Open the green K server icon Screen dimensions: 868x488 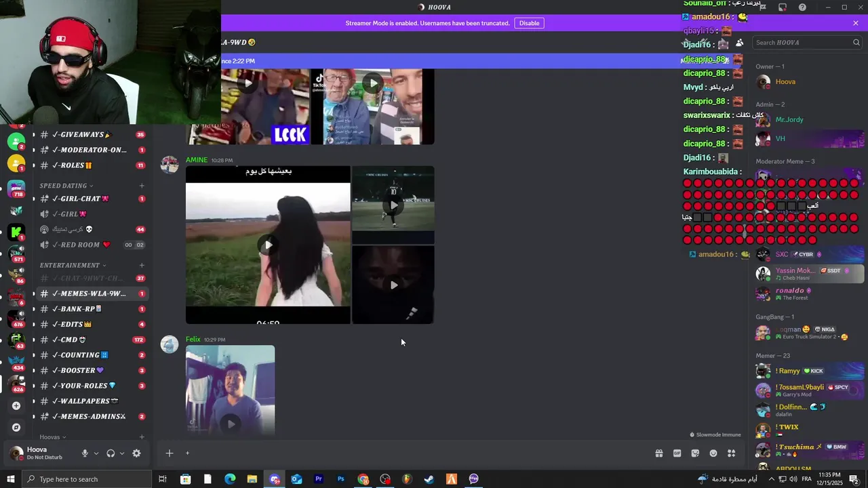(16, 232)
